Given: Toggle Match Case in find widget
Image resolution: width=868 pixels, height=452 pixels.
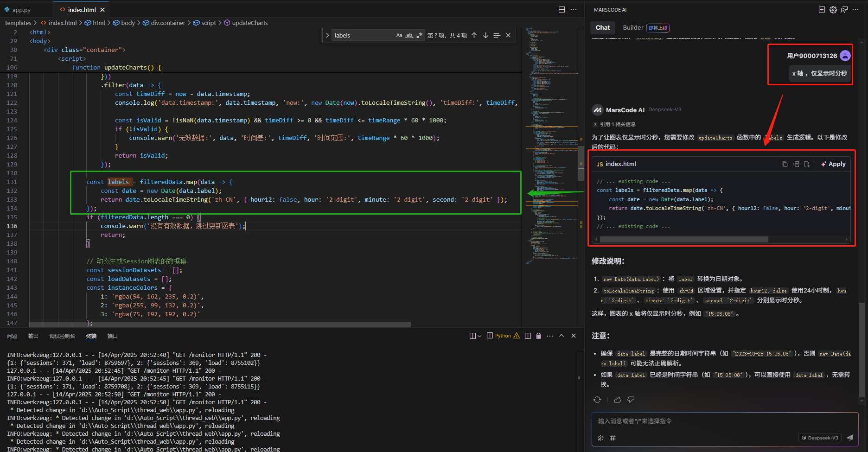Looking at the screenshot, I should (399, 35).
